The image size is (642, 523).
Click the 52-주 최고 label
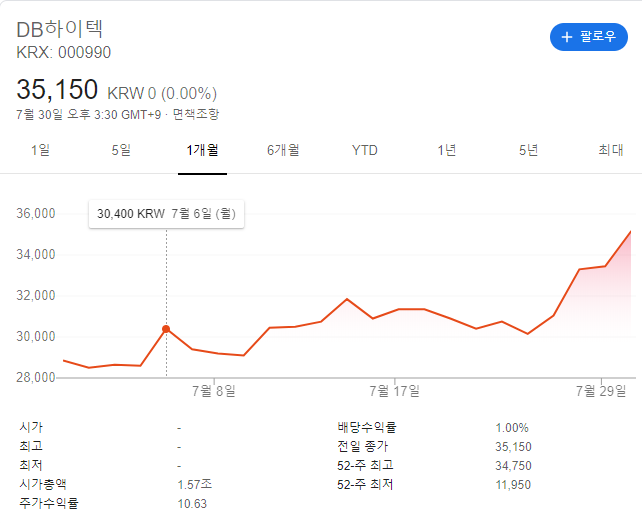365,465
